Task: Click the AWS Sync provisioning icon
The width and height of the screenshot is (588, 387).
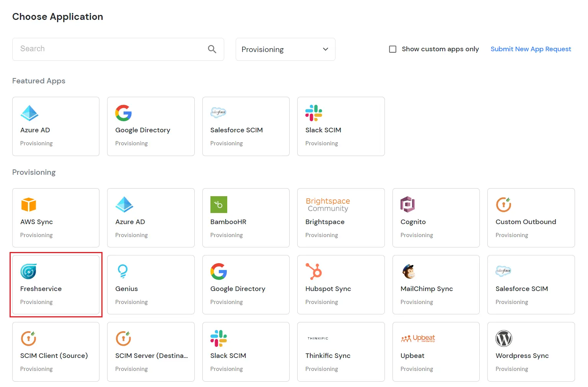Action: coord(28,205)
